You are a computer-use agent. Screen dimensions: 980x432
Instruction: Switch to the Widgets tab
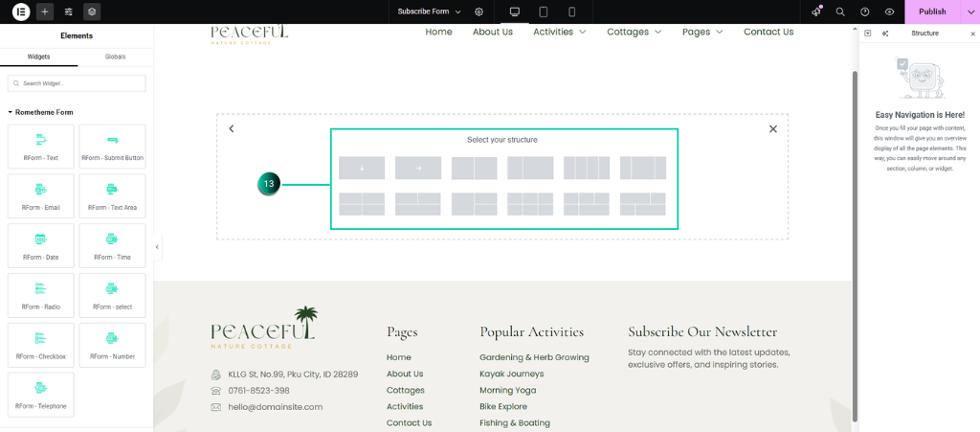38,57
